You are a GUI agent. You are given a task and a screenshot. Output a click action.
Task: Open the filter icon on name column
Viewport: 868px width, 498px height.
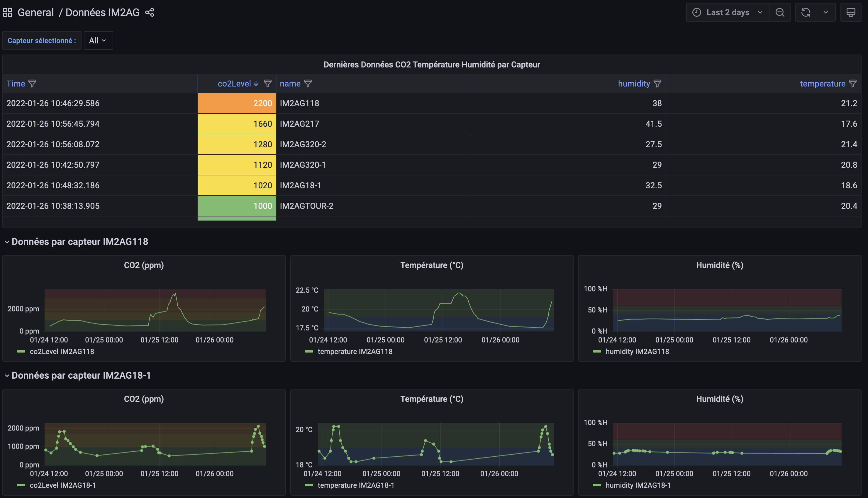click(x=308, y=84)
